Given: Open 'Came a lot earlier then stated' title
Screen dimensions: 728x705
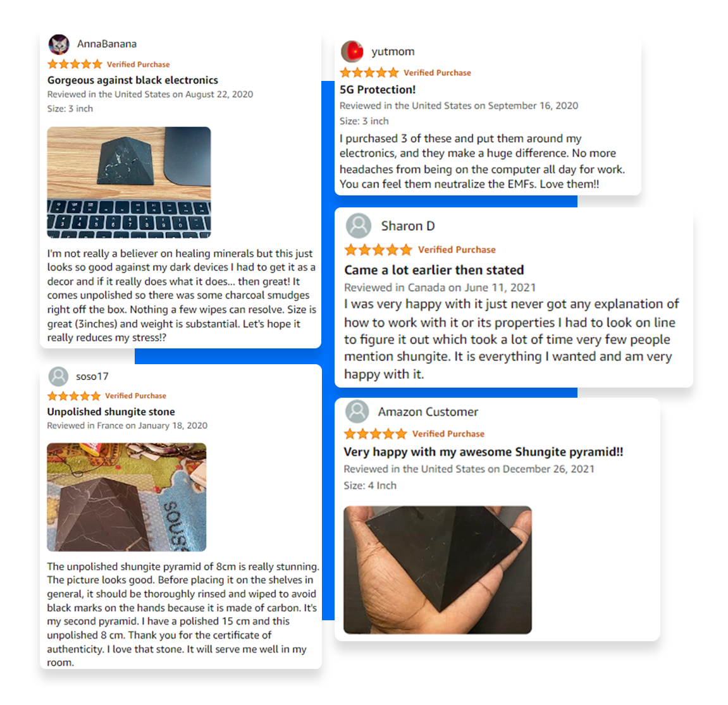Looking at the screenshot, I should pos(434,270).
